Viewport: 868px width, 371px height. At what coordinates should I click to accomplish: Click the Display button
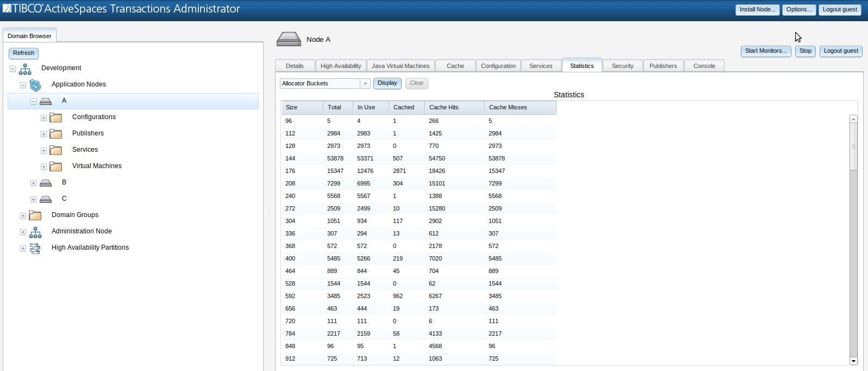pos(388,83)
